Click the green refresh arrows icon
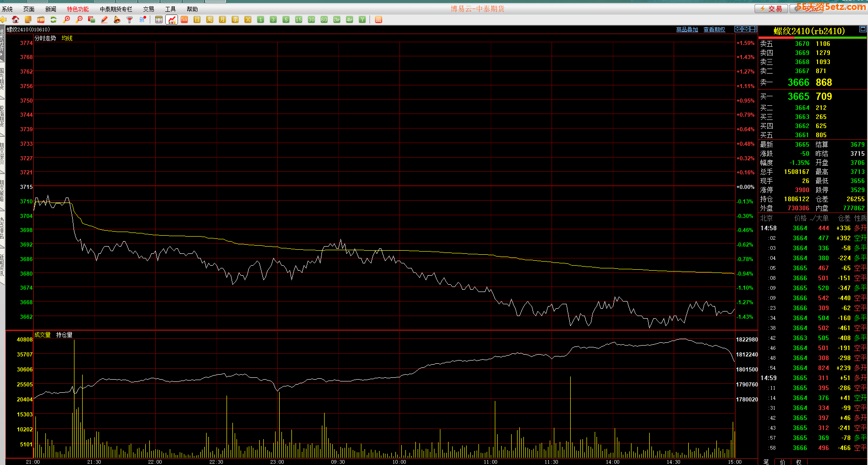Viewport: 868px width, 465px height. click(54, 20)
